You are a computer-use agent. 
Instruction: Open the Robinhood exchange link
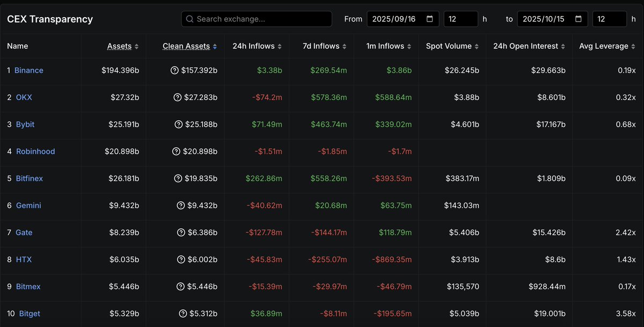[x=35, y=151]
